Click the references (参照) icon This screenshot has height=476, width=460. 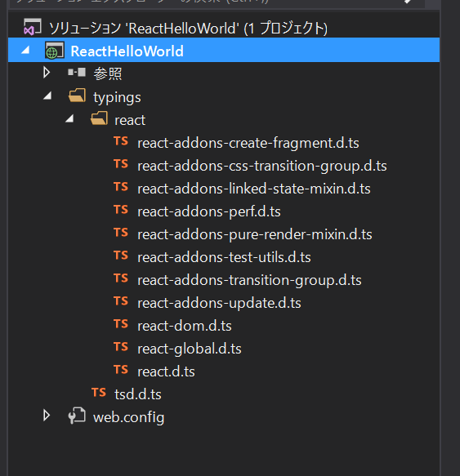tap(77, 72)
